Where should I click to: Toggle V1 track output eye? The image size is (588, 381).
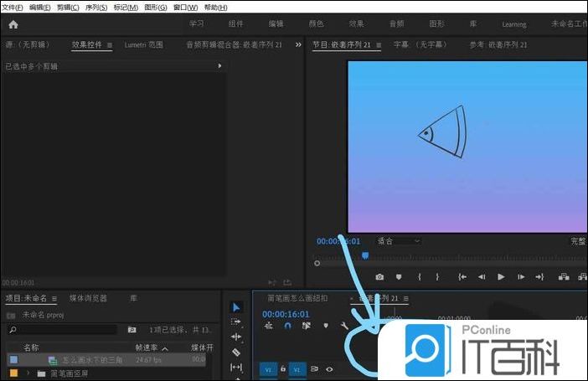329,368
